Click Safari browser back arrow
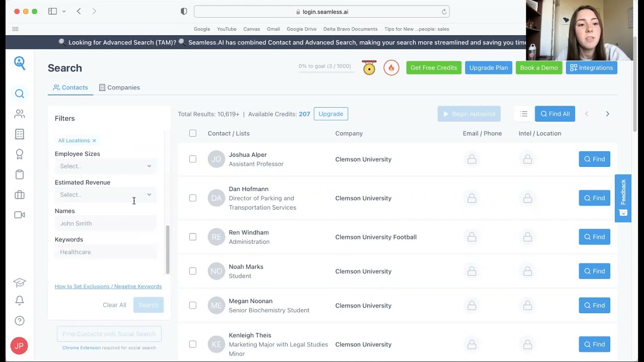Viewport: 644px width, 362px height. [x=79, y=12]
